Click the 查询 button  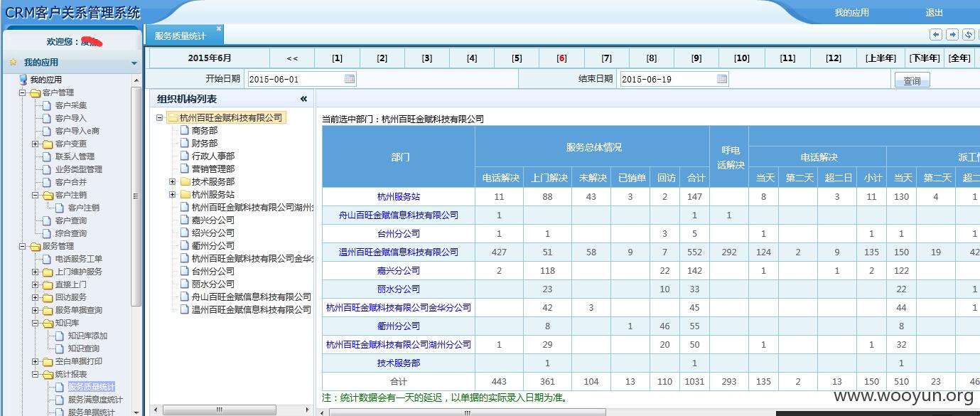pyautogui.click(x=912, y=80)
